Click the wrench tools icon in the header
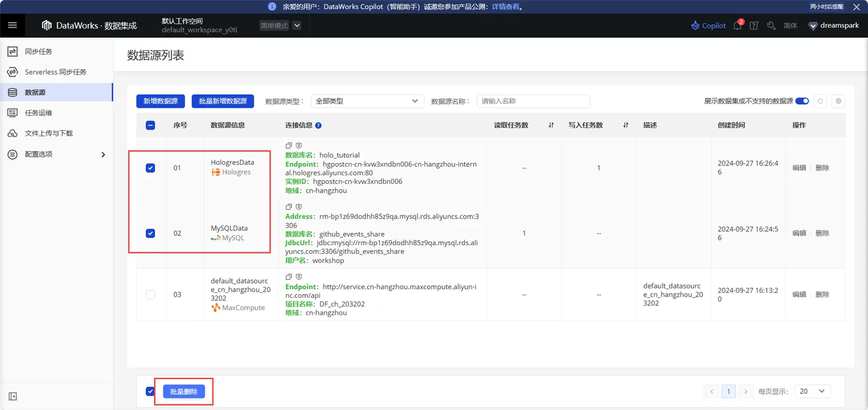 tap(771, 25)
